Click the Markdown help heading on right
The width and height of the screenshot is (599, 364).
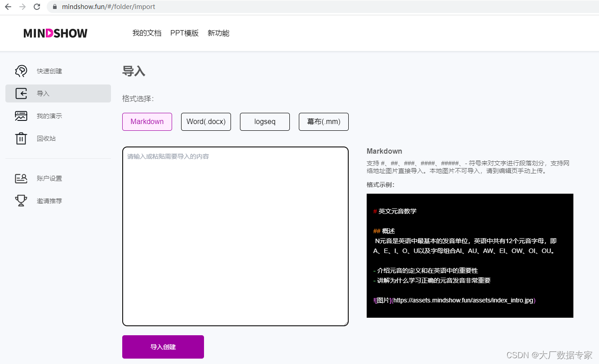pos(384,151)
